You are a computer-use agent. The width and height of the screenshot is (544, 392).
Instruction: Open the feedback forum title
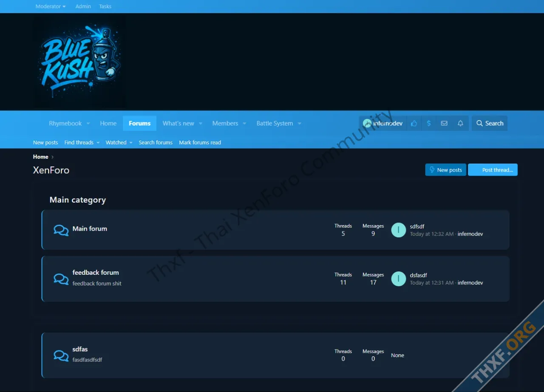point(96,273)
